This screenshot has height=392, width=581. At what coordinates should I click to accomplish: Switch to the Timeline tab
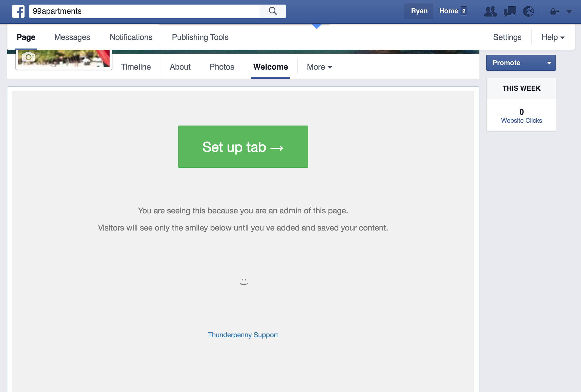136,67
